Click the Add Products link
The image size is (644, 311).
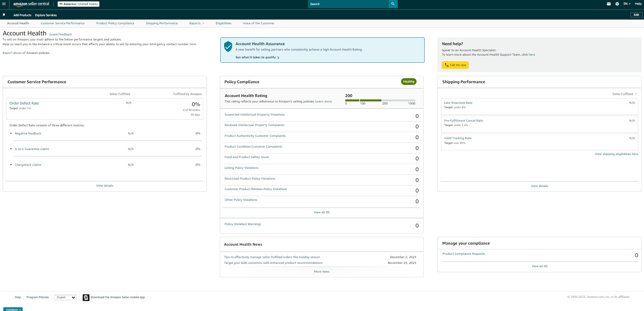22,15
